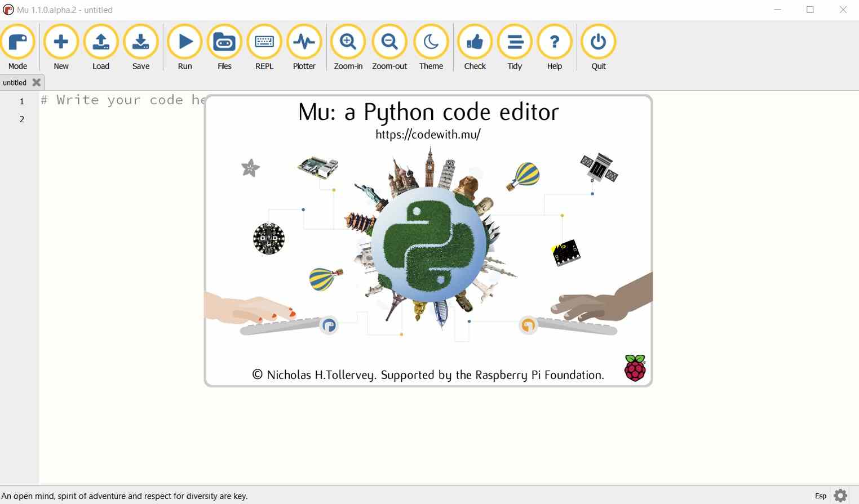Click the status bar message about diversity

(125, 496)
